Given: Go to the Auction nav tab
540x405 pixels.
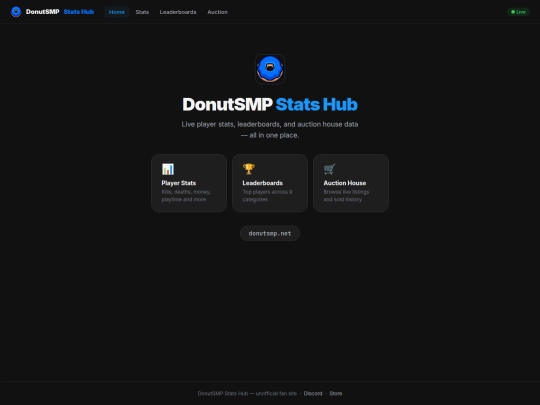Looking at the screenshot, I should 217,12.
